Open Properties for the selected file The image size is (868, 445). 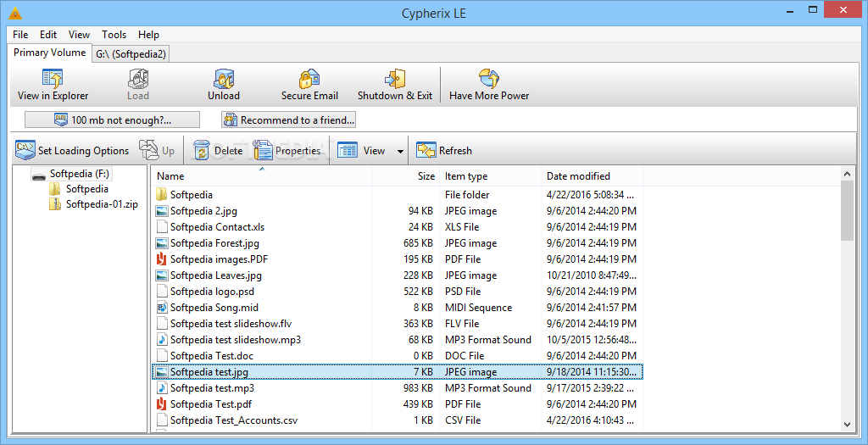pos(287,151)
